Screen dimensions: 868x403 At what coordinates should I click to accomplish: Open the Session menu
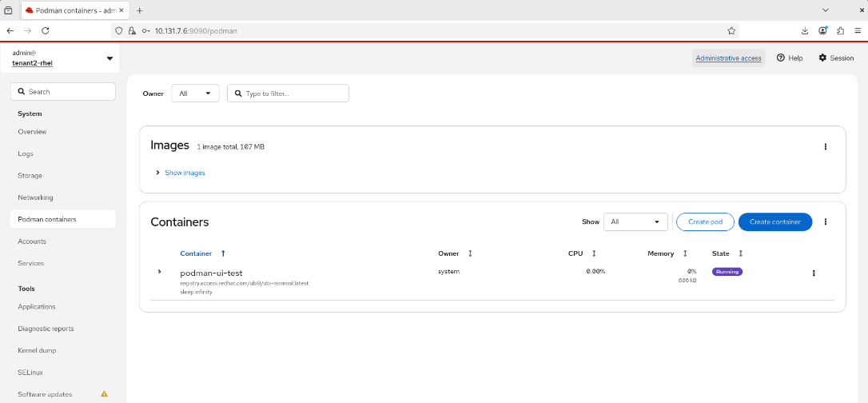click(x=836, y=58)
